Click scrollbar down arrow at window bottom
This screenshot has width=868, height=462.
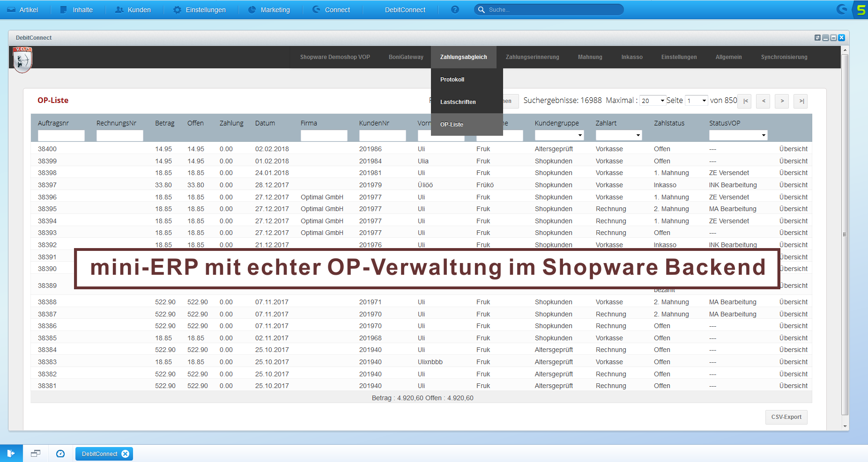point(845,426)
